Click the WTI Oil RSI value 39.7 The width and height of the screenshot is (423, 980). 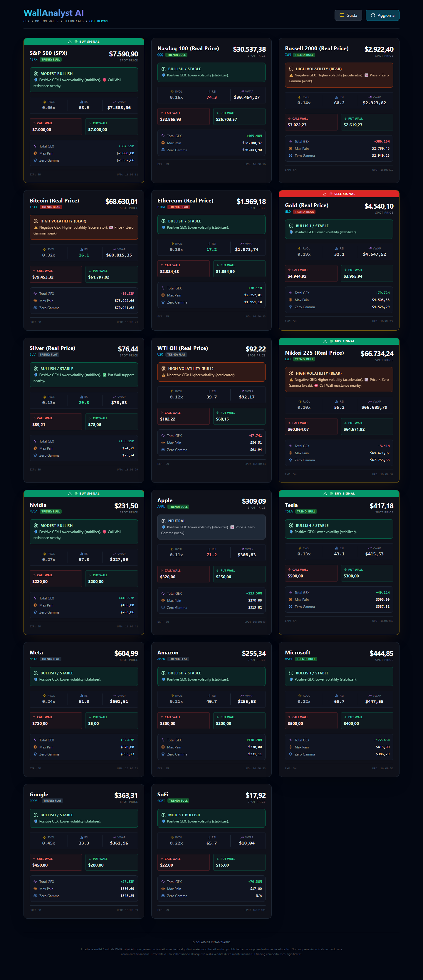click(x=212, y=397)
